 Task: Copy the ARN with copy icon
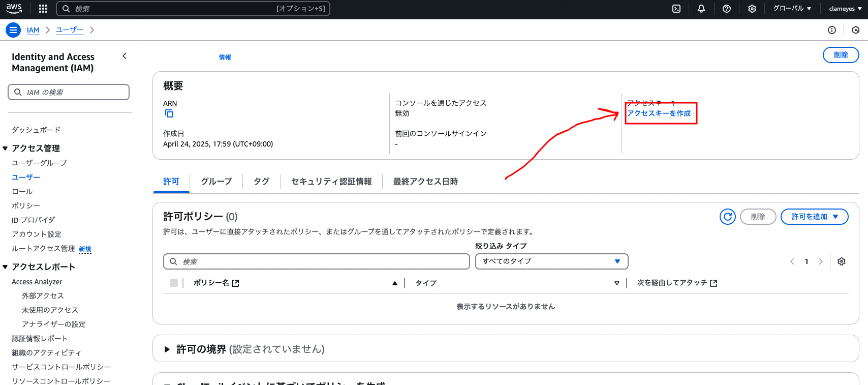tap(169, 113)
